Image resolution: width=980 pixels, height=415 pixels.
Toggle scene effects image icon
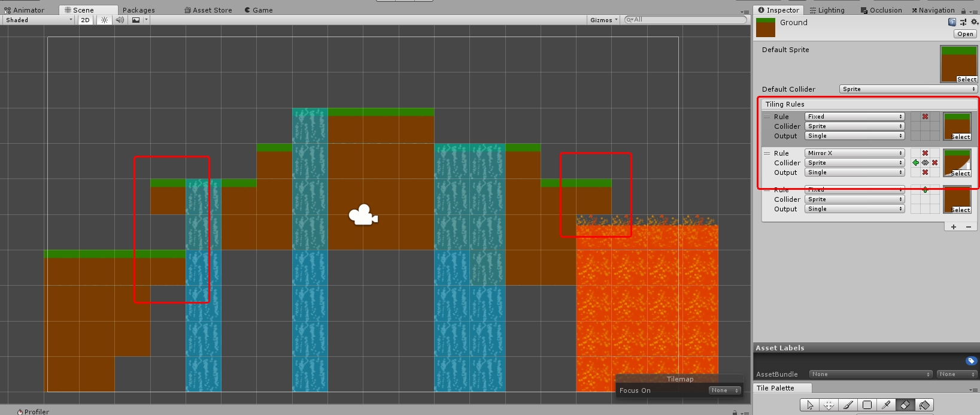[x=136, y=20]
